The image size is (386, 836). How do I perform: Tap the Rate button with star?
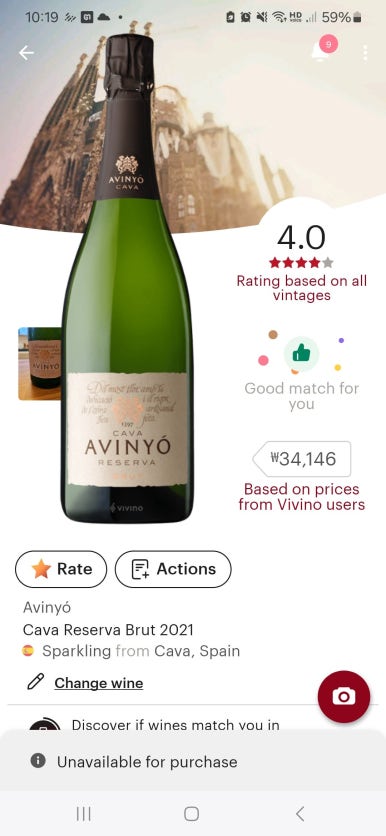(61, 569)
